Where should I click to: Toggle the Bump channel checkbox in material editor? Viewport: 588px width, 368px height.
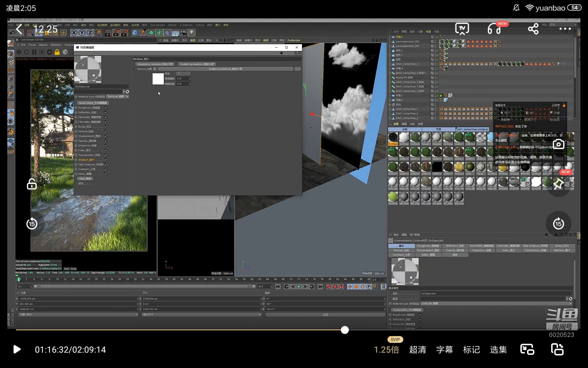pos(106,127)
